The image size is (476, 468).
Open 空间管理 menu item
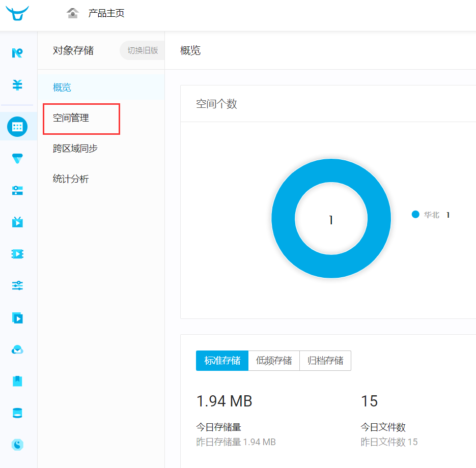click(x=71, y=118)
